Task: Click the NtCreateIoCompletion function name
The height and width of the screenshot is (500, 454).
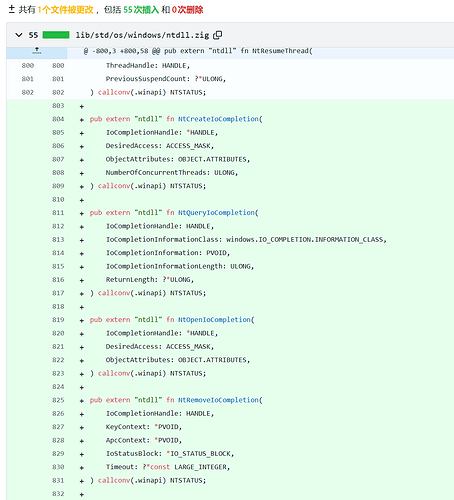Action: coord(218,119)
